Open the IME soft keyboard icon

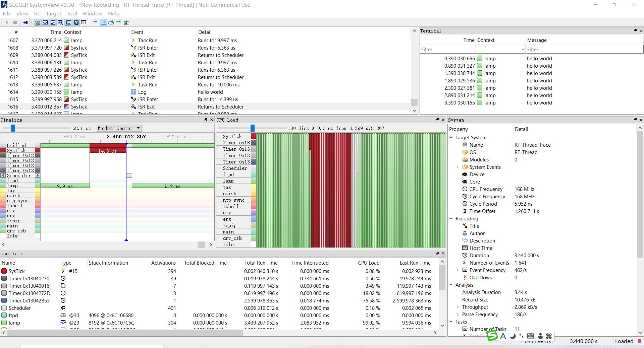[531, 336]
